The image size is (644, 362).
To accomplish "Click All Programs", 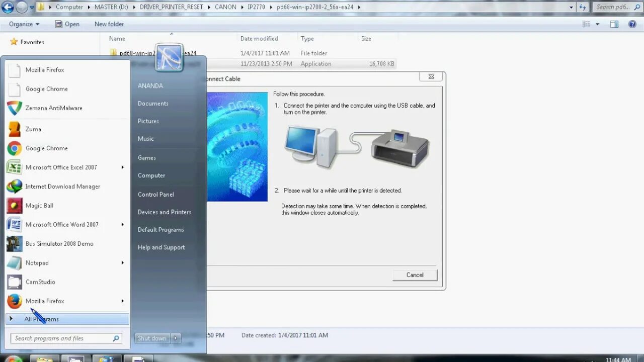I will click(x=67, y=319).
